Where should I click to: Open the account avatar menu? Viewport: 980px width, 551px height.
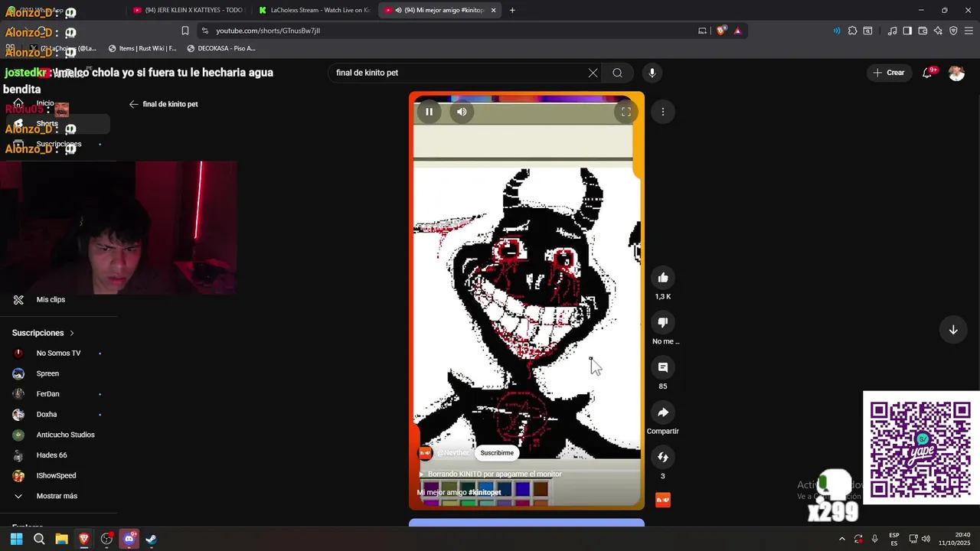pos(956,73)
